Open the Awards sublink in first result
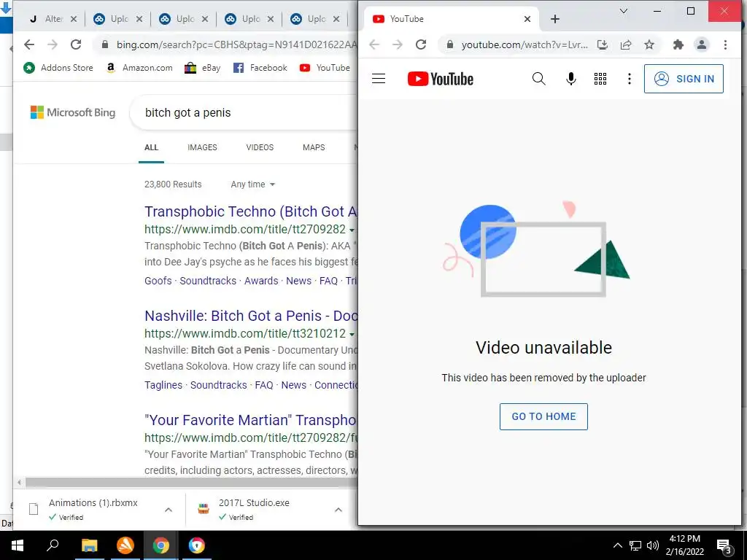Image resolution: width=747 pixels, height=560 pixels. point(261,281)
